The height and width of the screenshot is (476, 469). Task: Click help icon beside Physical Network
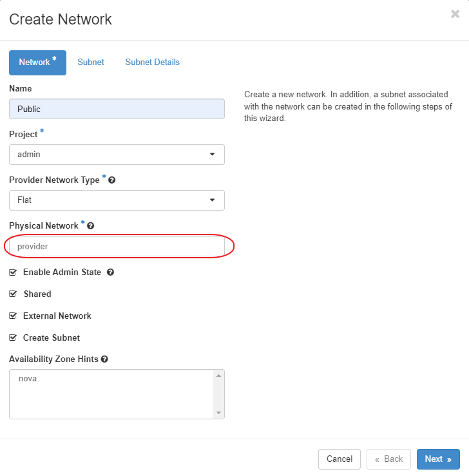click(90, 226)
